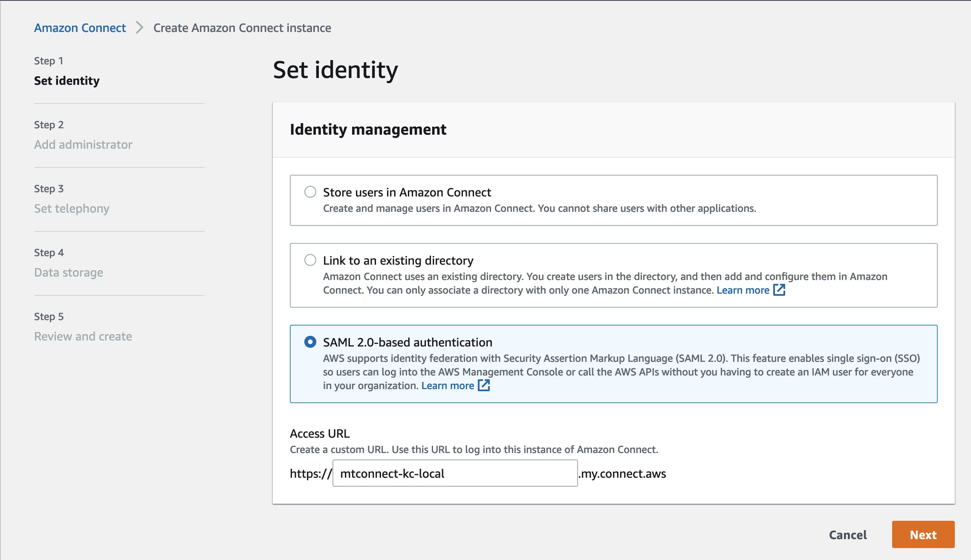Navigate to Step 3 Set telephony
971x560 pixels.
[72, 208]
